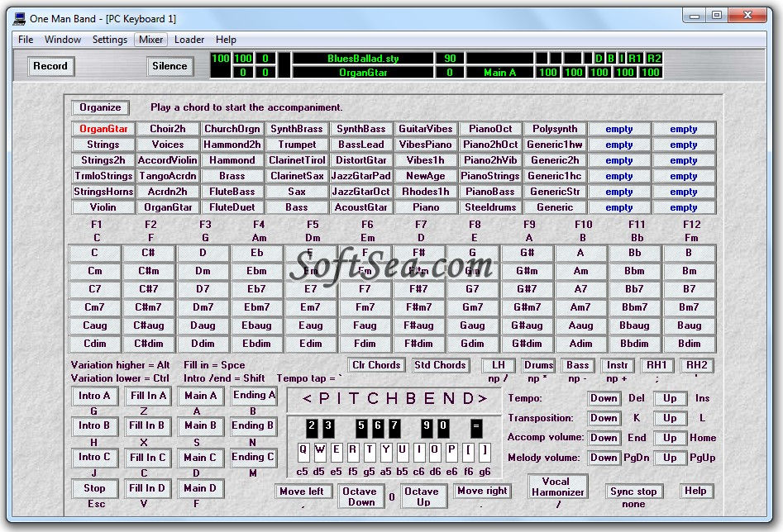The image size is (783, 532).
Task: Play the Bbdim chord button
Action: 635,344
